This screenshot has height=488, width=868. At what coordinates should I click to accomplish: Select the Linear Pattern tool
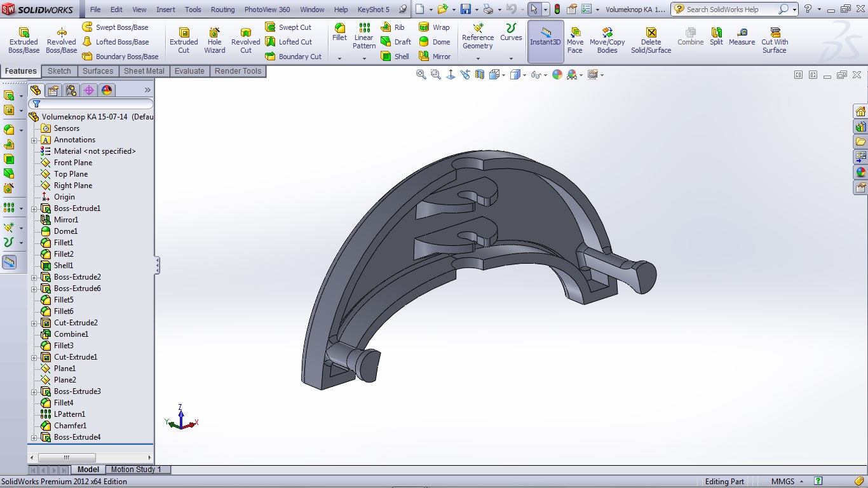click(x=363, y=38)
